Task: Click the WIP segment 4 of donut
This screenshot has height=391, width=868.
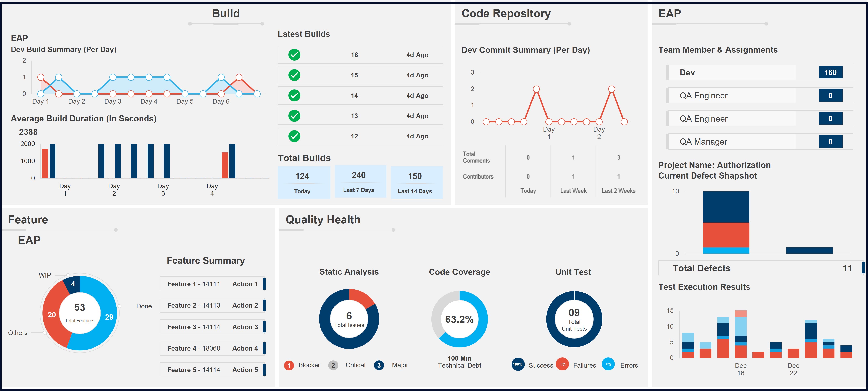Action: point(73,284)
